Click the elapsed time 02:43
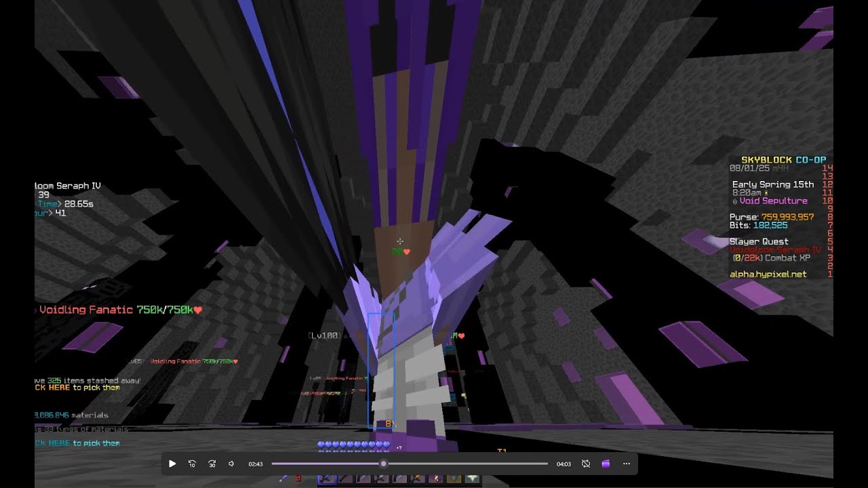868x488 pixels. [256, 464]
